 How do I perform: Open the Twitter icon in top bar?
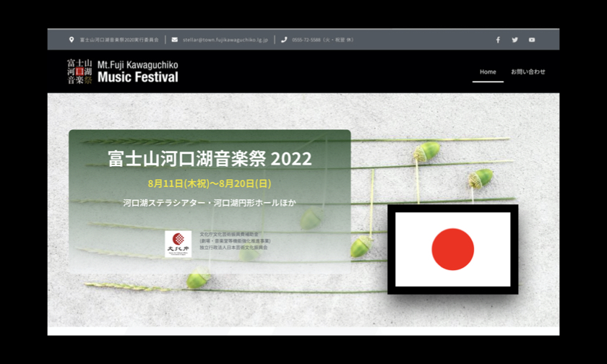click(x=515, y=40)
